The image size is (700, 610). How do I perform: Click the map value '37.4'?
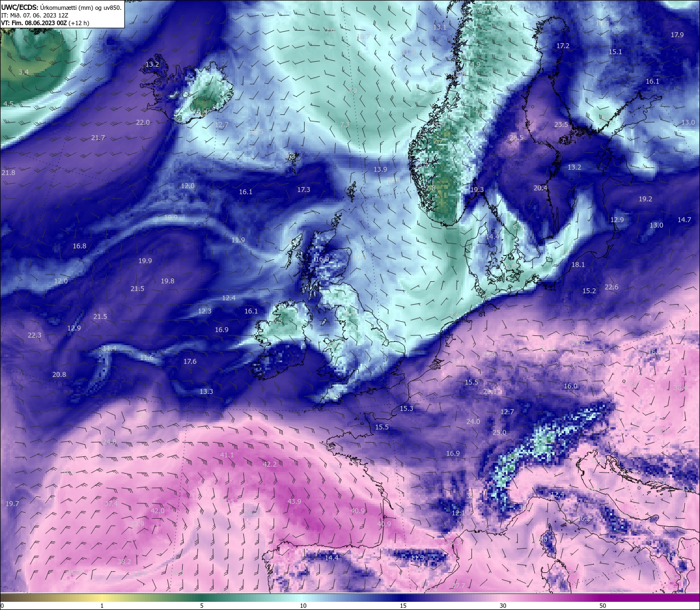(x=111, y=504)
